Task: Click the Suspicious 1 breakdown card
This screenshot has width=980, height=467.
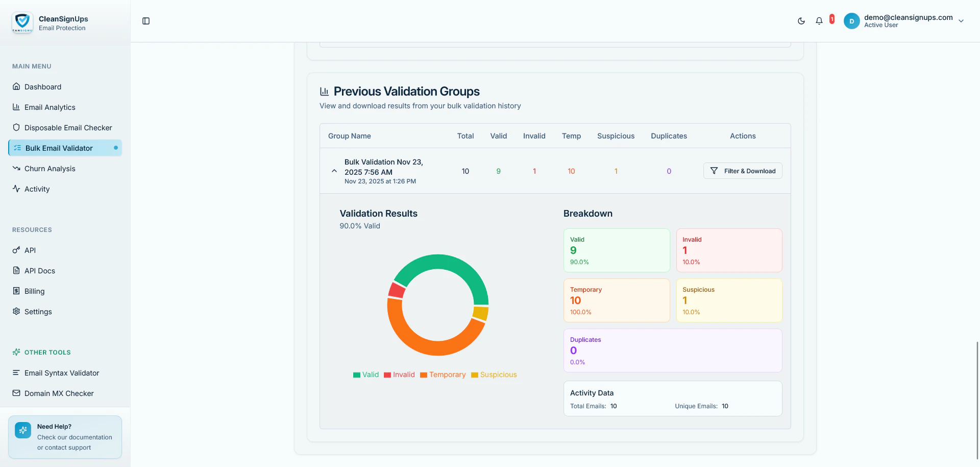Action: (729, 300)
